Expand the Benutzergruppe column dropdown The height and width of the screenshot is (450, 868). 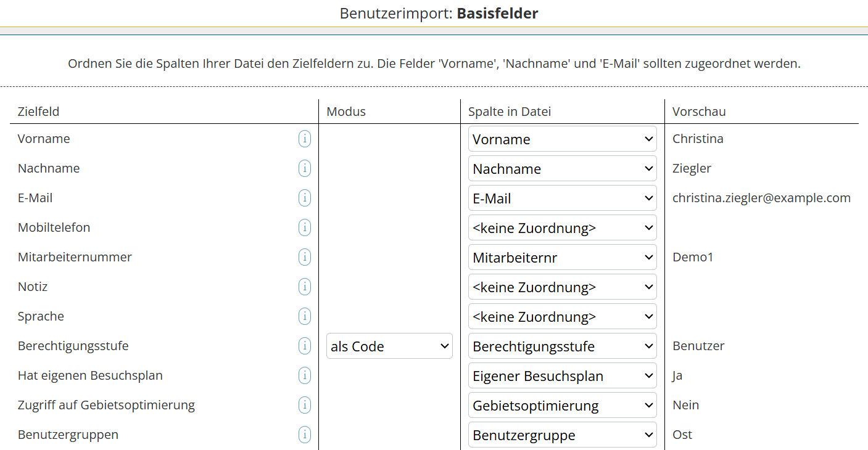pyautogui.click(x=562, y=435)
